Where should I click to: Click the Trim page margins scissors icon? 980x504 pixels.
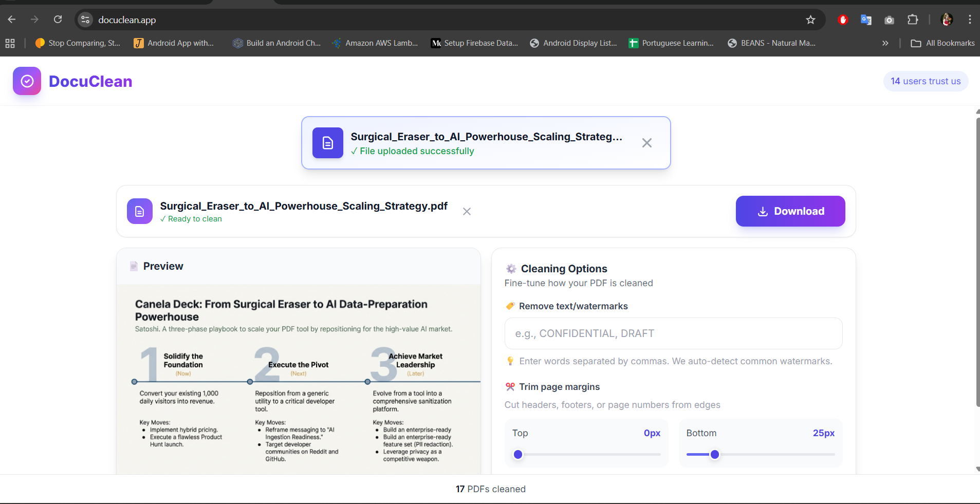click(510, 387)
